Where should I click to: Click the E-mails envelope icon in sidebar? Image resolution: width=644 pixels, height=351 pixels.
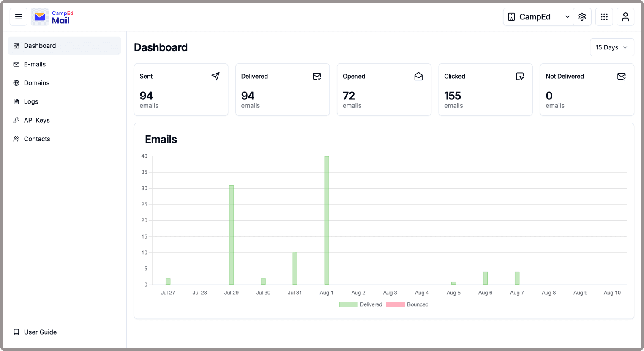[x=16, y=64]
